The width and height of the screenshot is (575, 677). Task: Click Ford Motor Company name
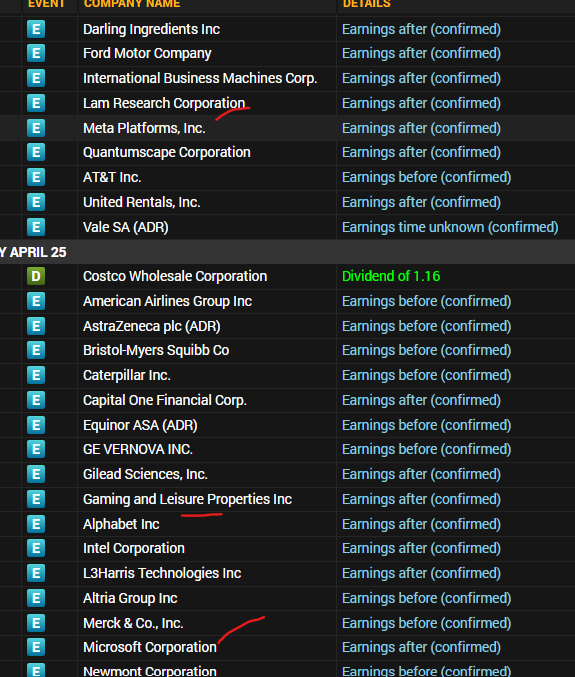pos(147,54)
